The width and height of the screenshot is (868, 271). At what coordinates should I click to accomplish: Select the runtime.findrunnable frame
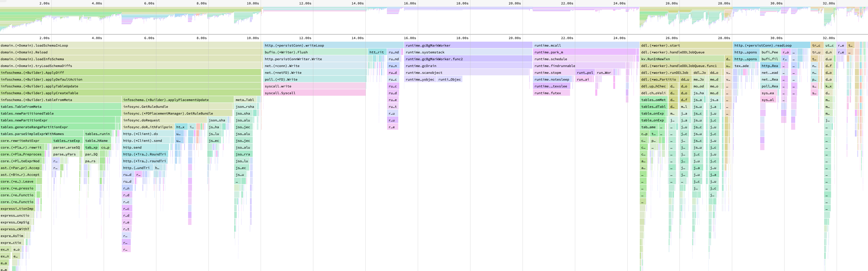coord(579,66)
